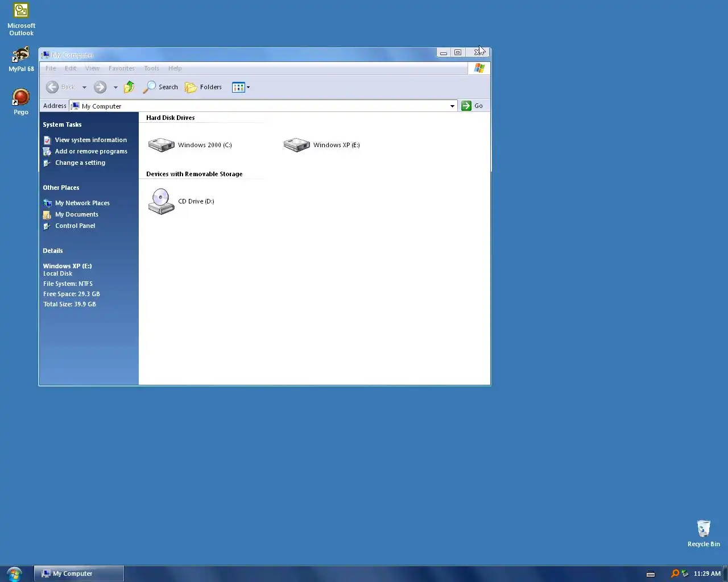The image size is (728, 582).
Task: Click the Forward arrow button in the toolbar
Action: coord(100,87)
